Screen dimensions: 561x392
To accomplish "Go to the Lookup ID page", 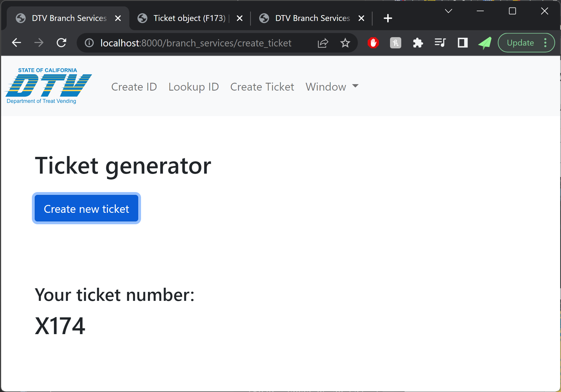I will [194, 87].
